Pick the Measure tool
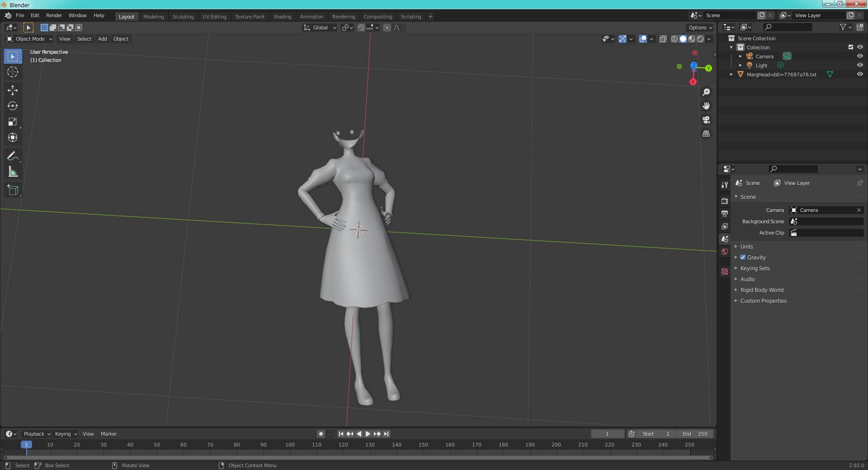 (x=13, y=172)
